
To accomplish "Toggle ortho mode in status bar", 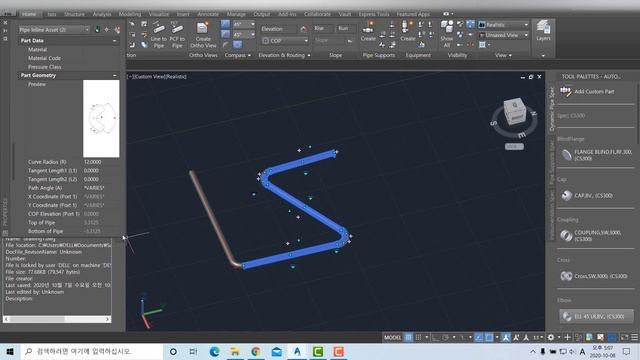I will click(x=436, y=337).
